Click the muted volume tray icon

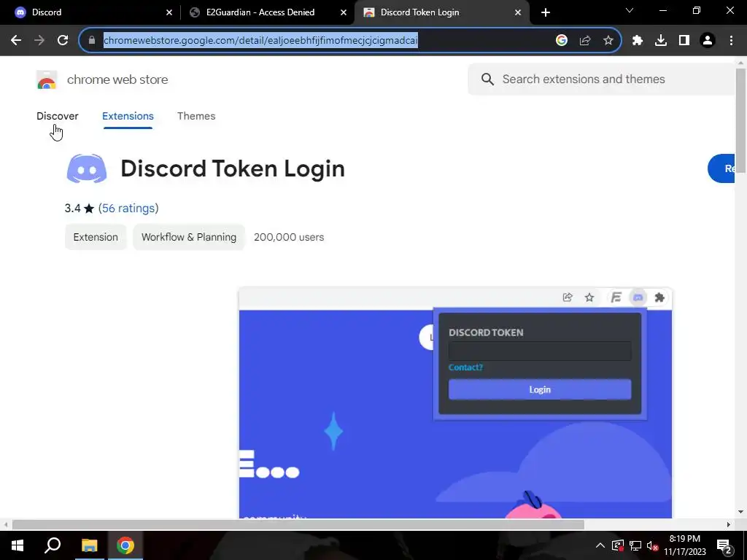pyautogui.click(x=653, y=545)
